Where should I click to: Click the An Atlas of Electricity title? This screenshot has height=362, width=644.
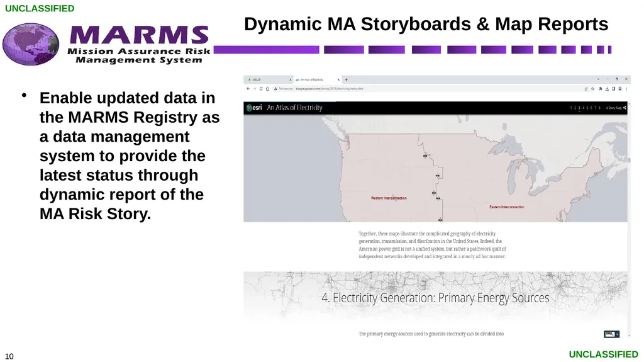point(294,108)
